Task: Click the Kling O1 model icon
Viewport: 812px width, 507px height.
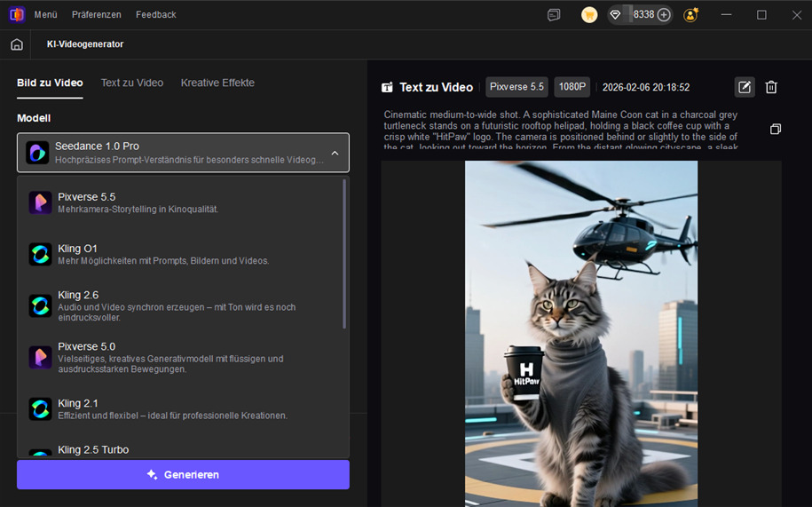Action: click(x=40, y=254)
